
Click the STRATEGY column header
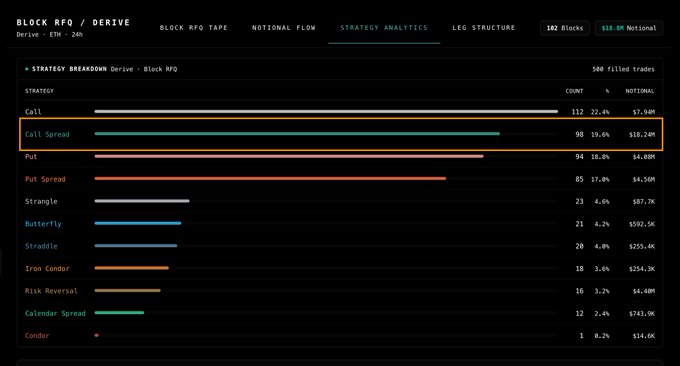(39, 91)
